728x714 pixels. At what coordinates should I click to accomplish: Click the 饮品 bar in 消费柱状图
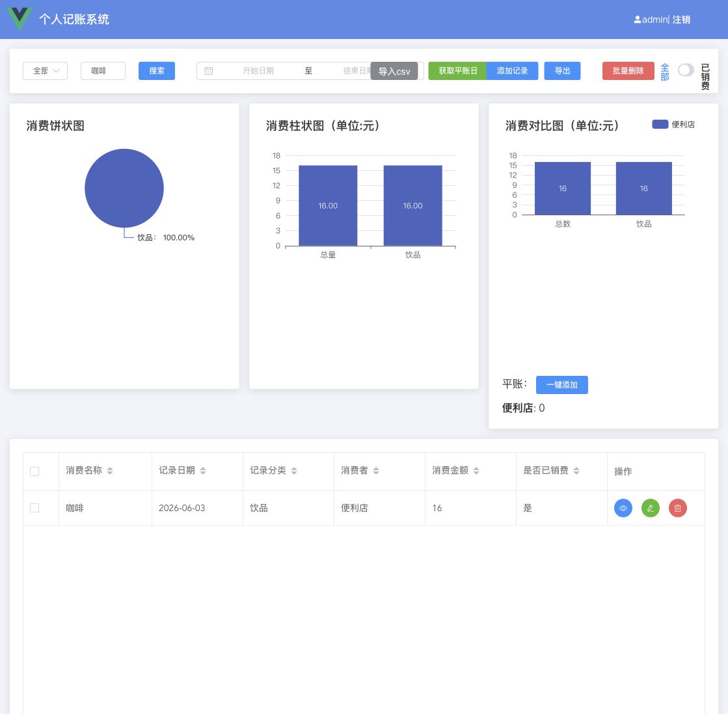coord(412,205)
